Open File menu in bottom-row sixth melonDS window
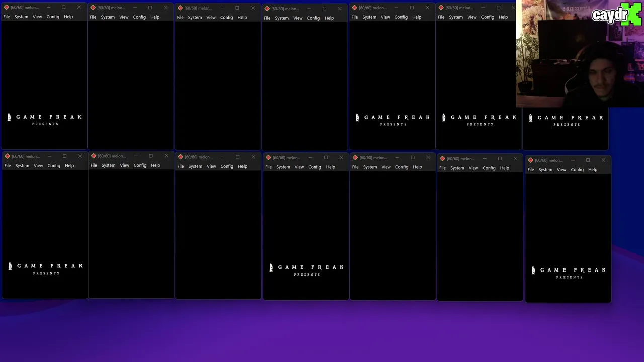Viewport: 644px width, 362px height. (x=442, y=168)
